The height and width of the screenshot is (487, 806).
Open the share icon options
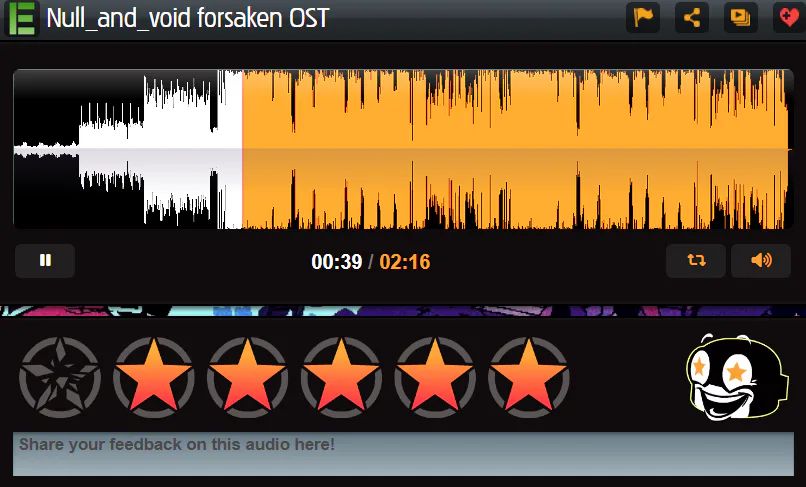692,17
